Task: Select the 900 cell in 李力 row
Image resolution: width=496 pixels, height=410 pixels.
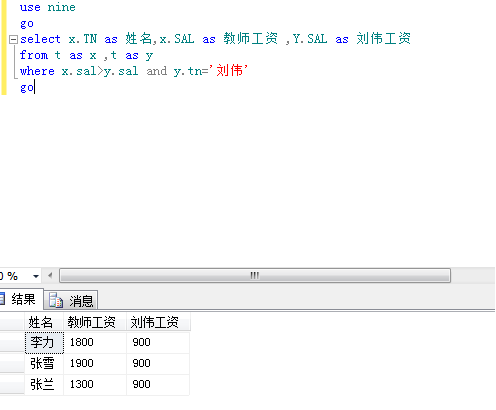Action: click(x=158, y=343)
